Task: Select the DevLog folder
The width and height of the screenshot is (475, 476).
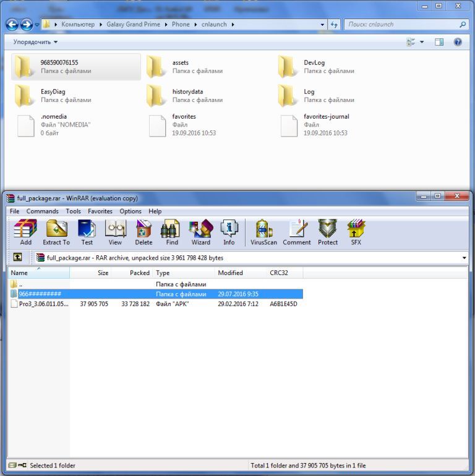Action: [317, 67]
